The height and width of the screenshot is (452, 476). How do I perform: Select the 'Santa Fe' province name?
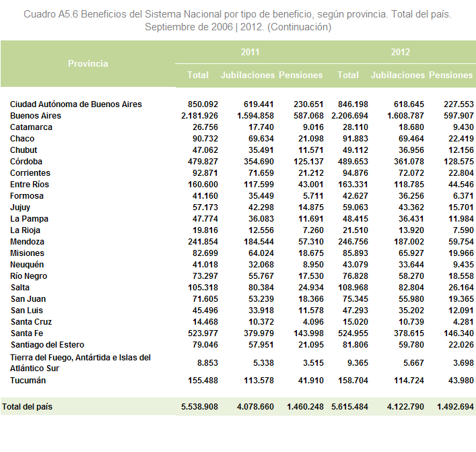[x=27, y=333]
